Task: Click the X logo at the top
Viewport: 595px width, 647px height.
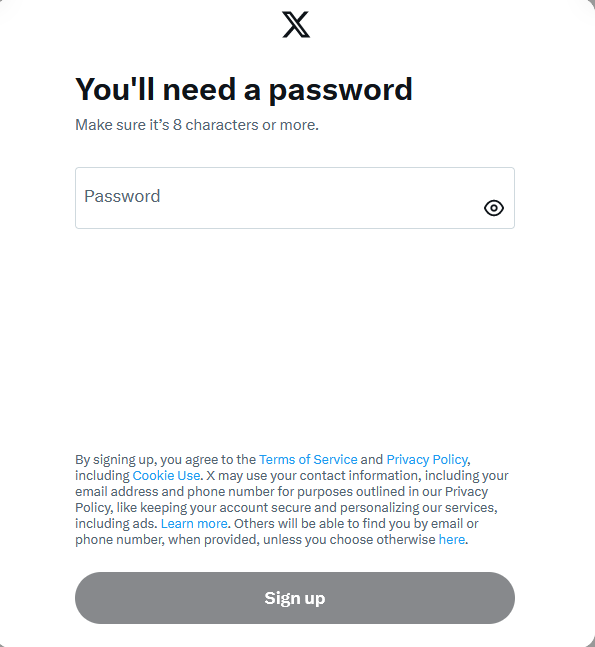Action: [296, 25]
